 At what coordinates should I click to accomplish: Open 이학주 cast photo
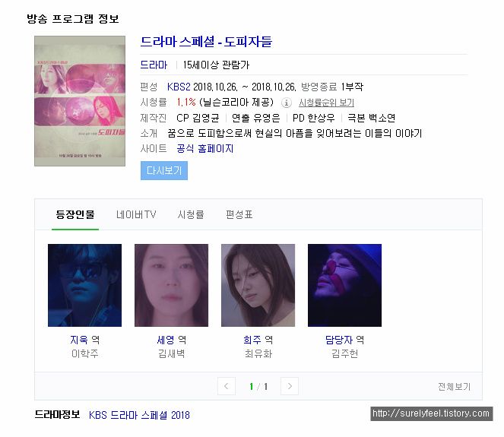tap(85, 285)
